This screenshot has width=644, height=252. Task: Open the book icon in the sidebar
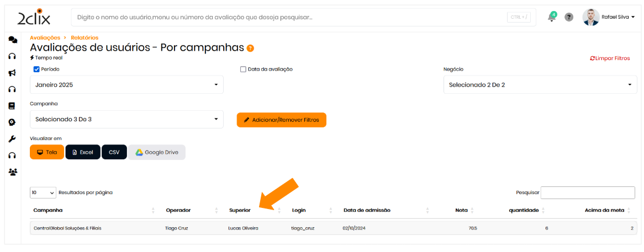click(12, 106)
